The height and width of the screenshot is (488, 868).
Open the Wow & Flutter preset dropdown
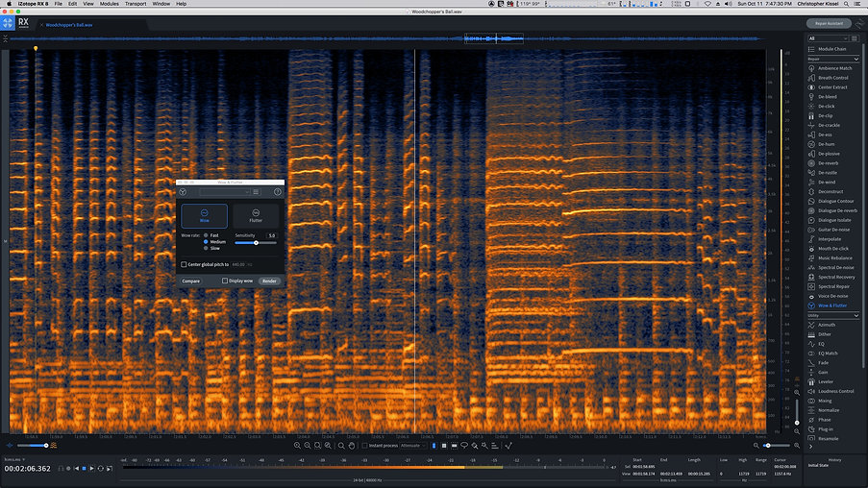[225, 192]
